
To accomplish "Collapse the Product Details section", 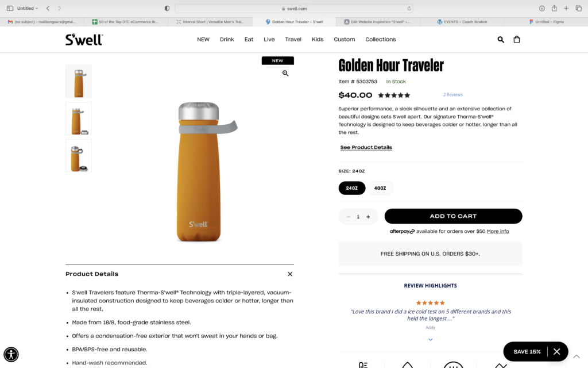I will pyautogui.click(x=290, y=274).
